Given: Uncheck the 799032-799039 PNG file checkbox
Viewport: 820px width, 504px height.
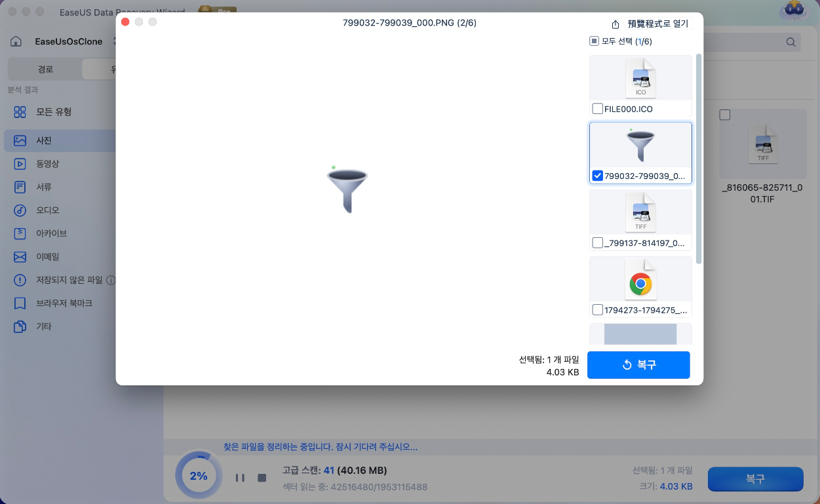Looking at the screenshot, I should point(597,176).
